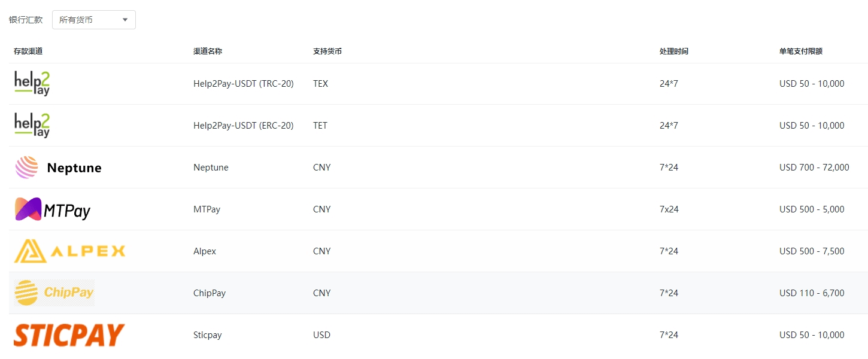The image size is (868, 359).
Task: Click the USD 700 - 72,000 limit for Neptune
Action: tap(814, 168)
